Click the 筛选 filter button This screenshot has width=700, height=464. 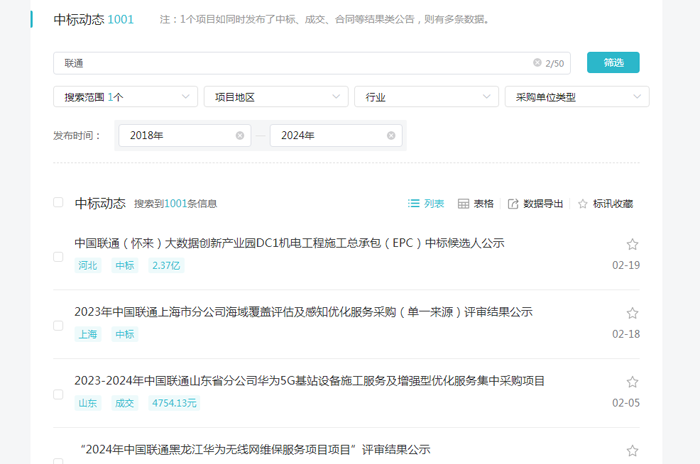tap(613, 63)
